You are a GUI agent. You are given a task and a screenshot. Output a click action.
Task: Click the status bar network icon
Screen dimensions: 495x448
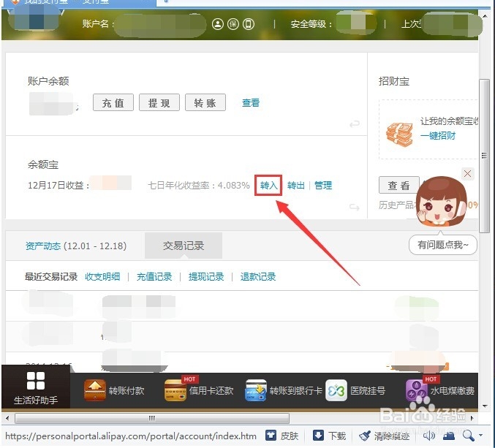[449, 436]
